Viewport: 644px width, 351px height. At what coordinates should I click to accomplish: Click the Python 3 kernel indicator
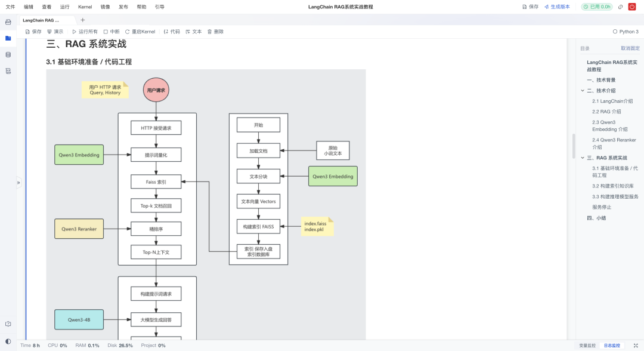pyautogui.click(x=626, y=32)
